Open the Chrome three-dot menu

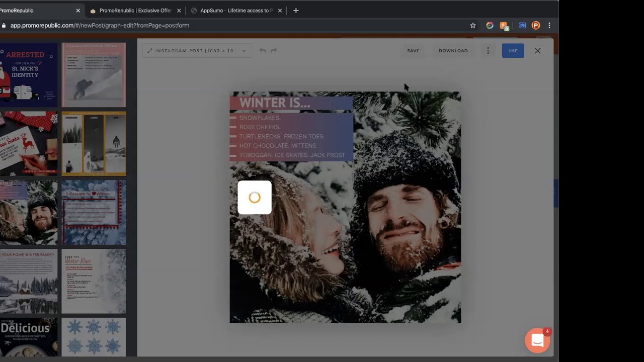[549, 26]
